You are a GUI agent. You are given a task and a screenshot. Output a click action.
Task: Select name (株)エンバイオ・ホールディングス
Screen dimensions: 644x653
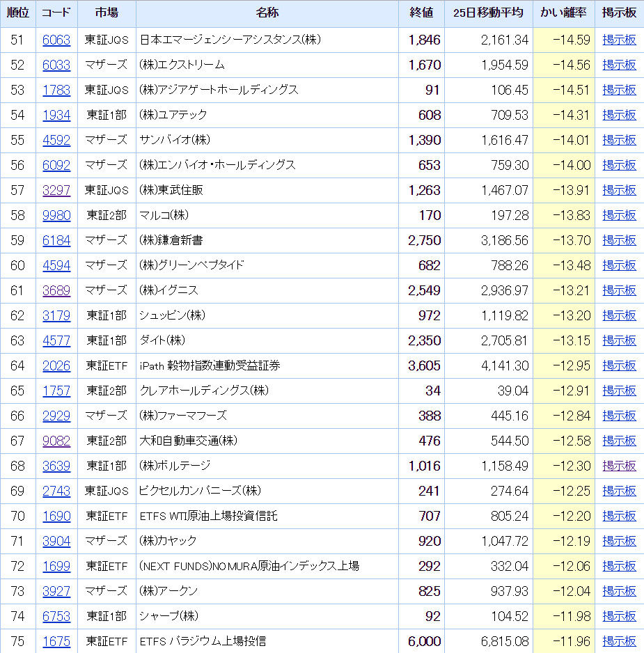[x=217, y=165]
